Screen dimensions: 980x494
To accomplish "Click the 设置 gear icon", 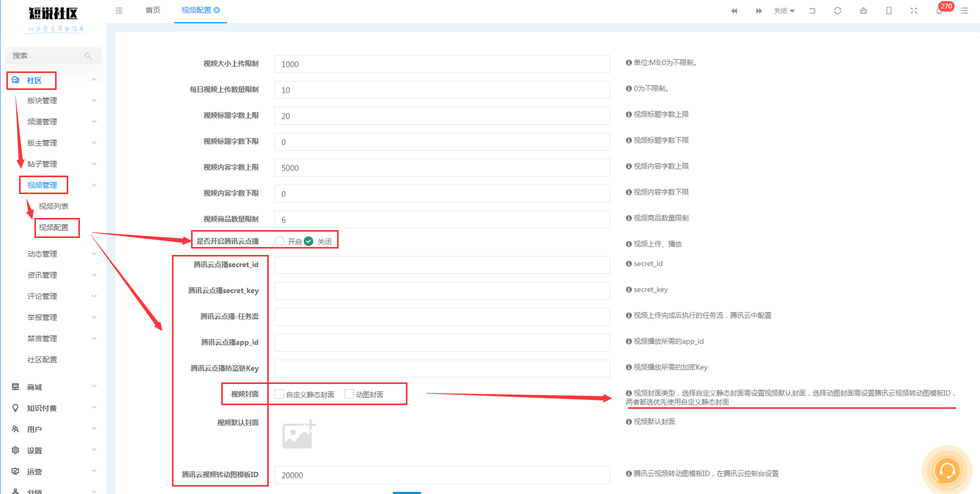I will 15,451.
